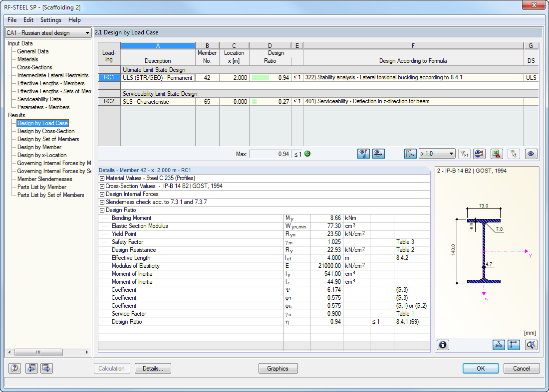Click the OK button
The width and height of the screenshot is (549, 392).
[x=481, y=368]
